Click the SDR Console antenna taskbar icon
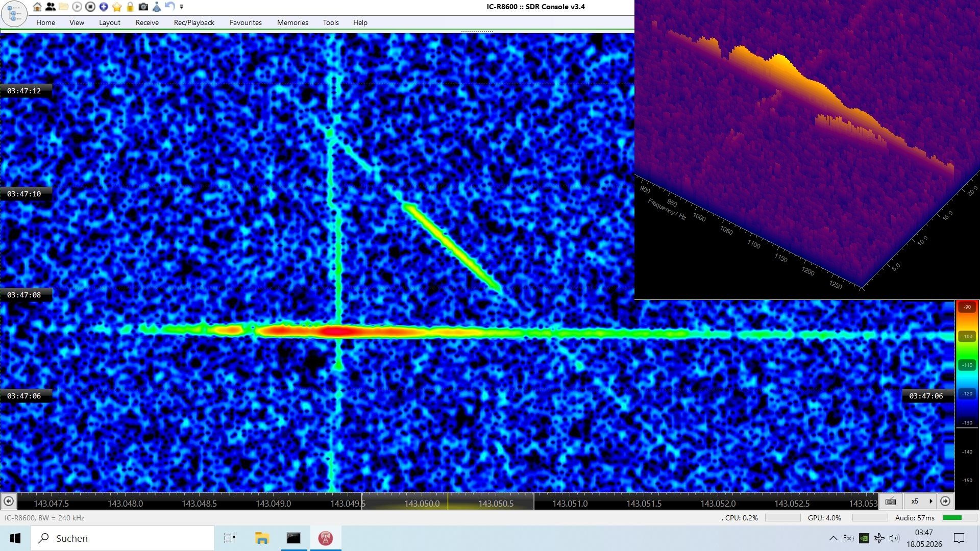Screen dimensions: 980x551 326,538
